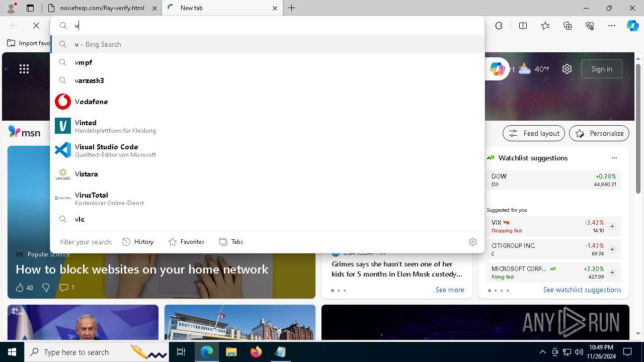Open the Collections icon

click(568, 26)
